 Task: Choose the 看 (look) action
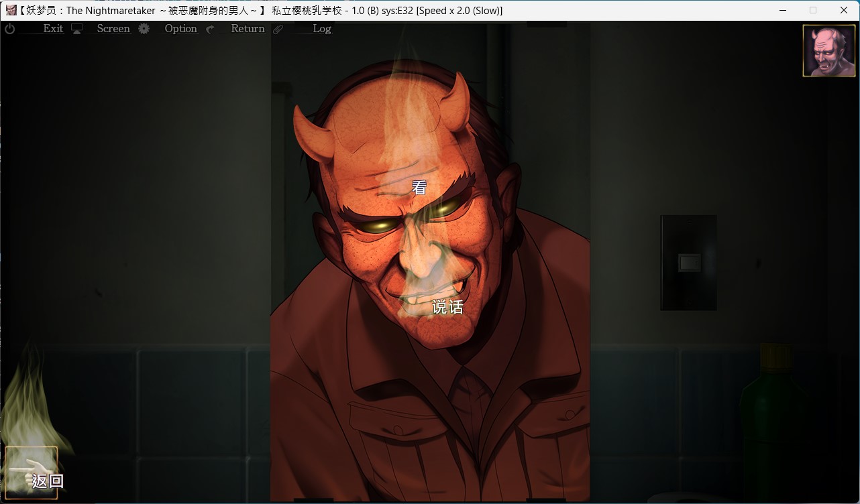(x=419, y=188)
